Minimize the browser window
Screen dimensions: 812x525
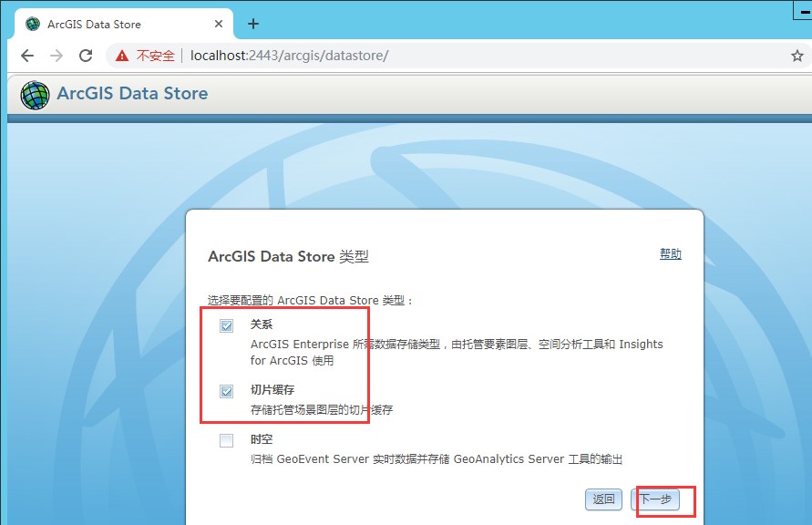click(x=804, y=10)
